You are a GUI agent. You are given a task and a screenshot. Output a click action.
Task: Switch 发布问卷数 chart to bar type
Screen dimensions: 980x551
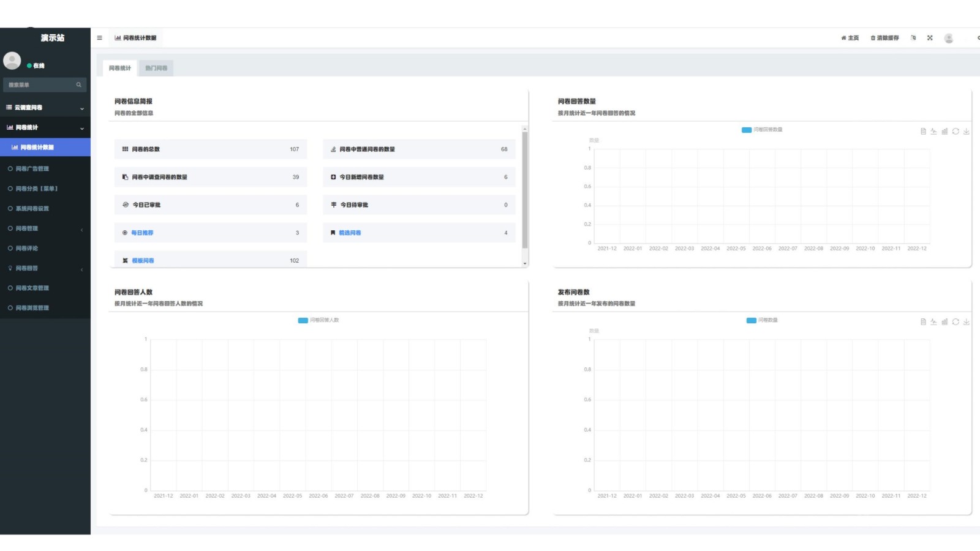pos(944,322)
